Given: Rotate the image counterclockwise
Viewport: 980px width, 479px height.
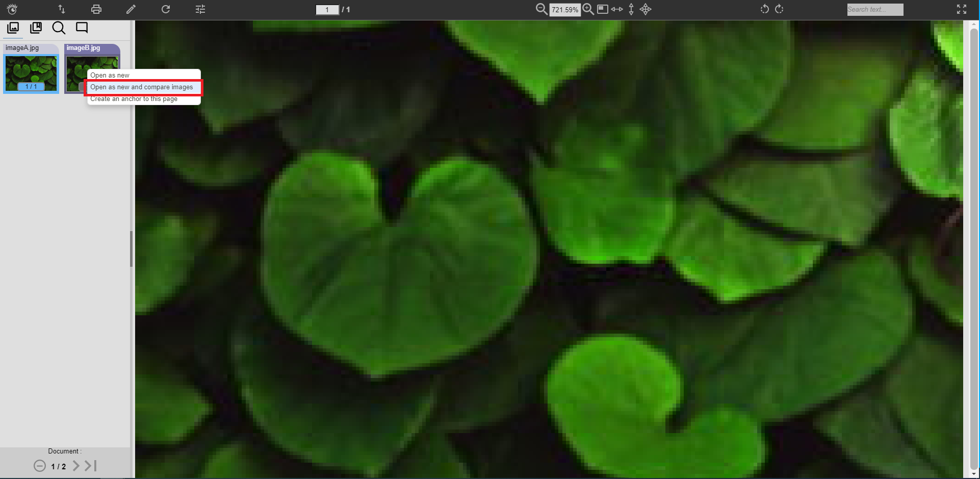Looking at the screenshot, I should coord(764,9).
